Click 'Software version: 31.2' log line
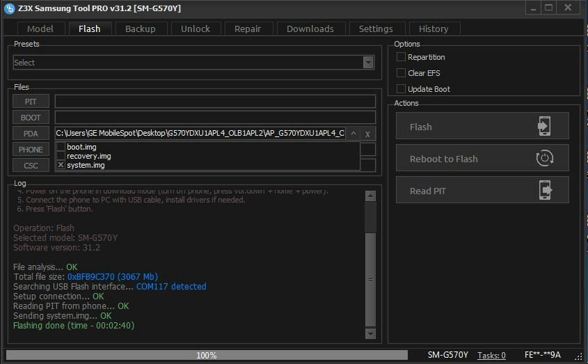The height and width of the screenshot is (364, 588). 56,247
